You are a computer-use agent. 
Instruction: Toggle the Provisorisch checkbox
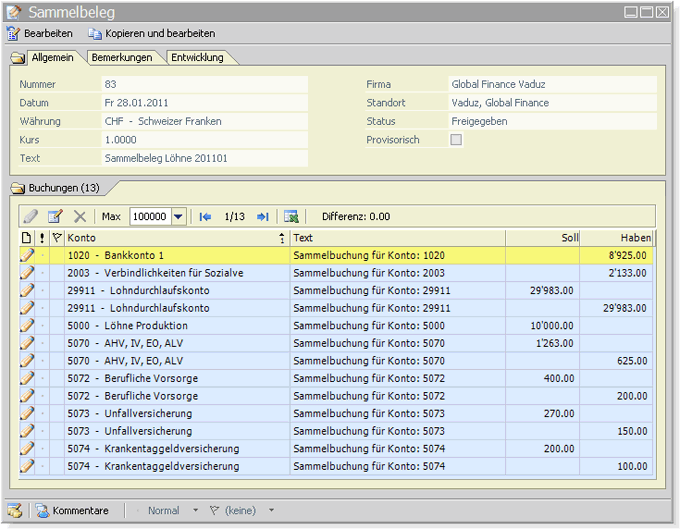(456, 140)
